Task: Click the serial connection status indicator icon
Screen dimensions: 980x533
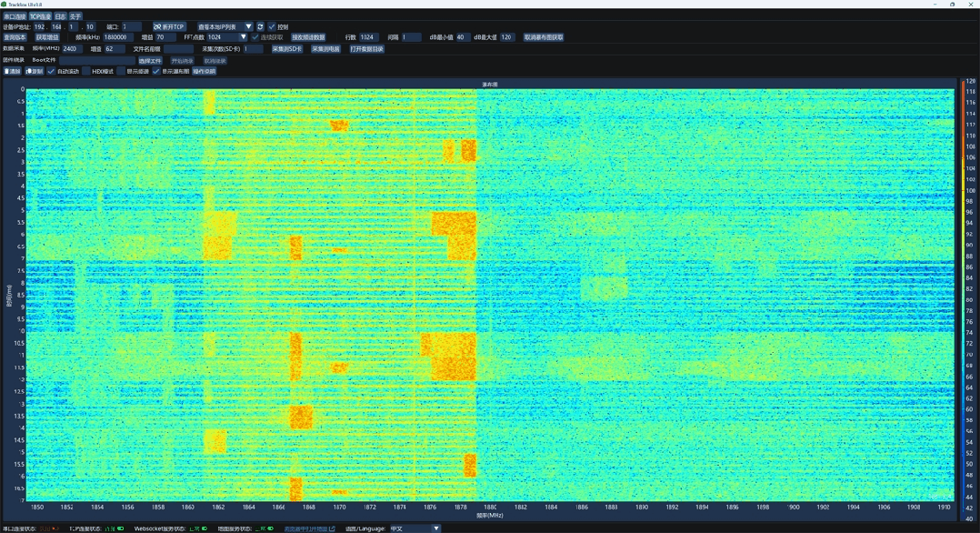Action: [x=55, y=528]
